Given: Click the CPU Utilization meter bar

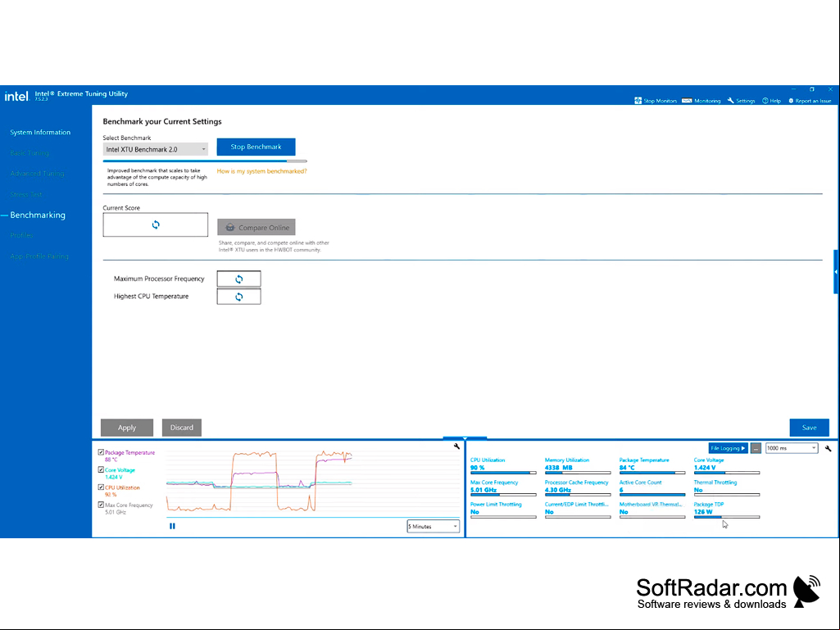Looking at the screenshot, I should coord(503,473).
